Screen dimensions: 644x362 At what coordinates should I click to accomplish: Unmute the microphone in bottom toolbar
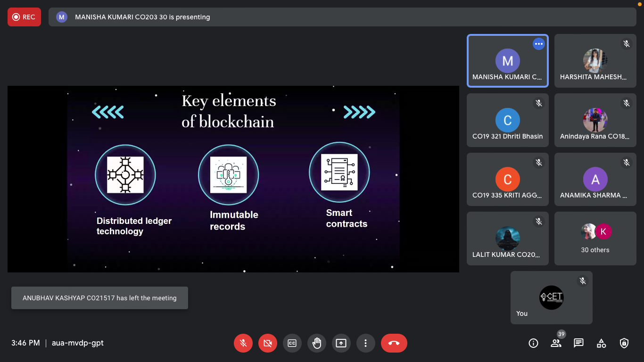[x=243, y=343]
